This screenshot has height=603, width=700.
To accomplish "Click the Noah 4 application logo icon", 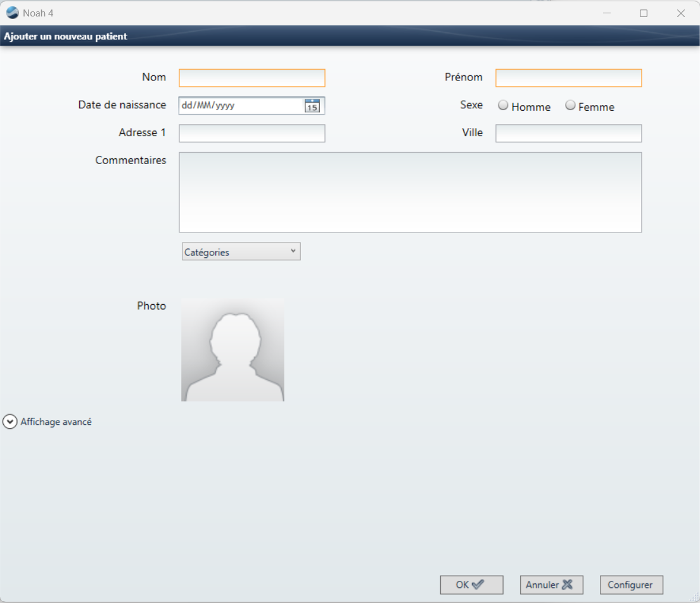I will pos(13,13).
